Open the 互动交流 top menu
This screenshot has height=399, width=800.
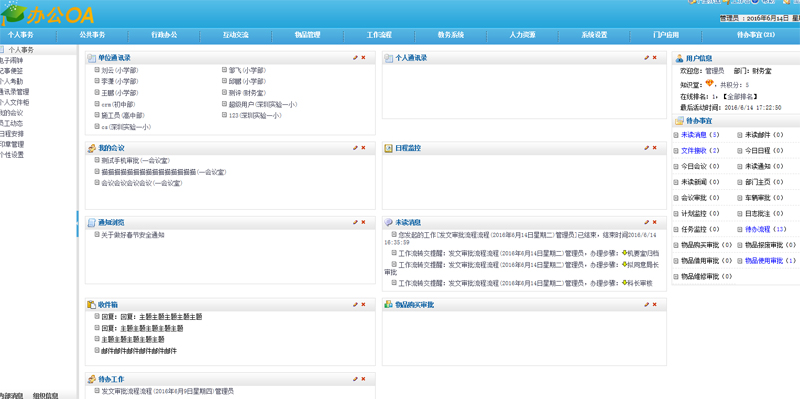coord(236,35)
